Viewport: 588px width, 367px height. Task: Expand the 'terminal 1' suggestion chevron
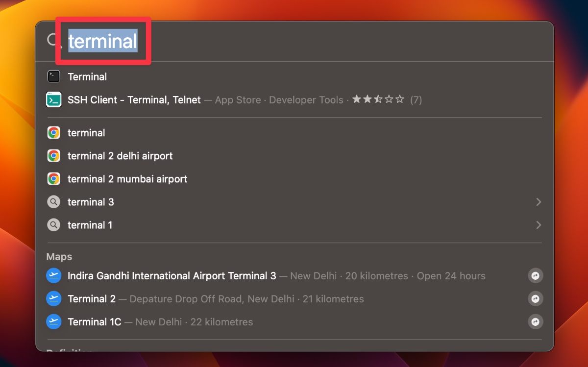point(539,225)
